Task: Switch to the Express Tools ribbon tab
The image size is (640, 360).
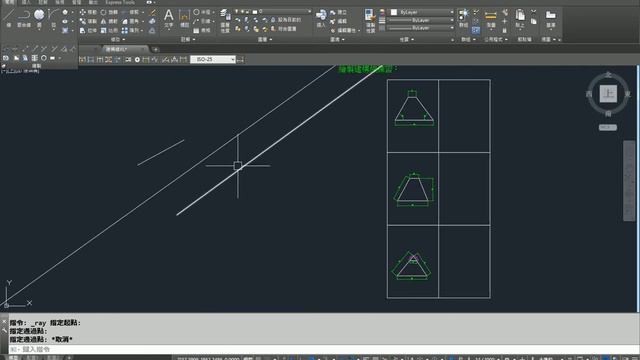Action: pyautogui.click(x=120, y=2)
